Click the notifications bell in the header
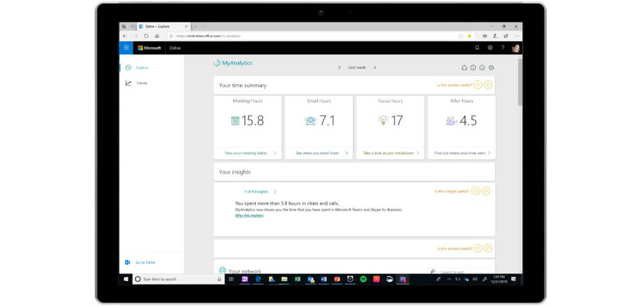 point(477,48)
